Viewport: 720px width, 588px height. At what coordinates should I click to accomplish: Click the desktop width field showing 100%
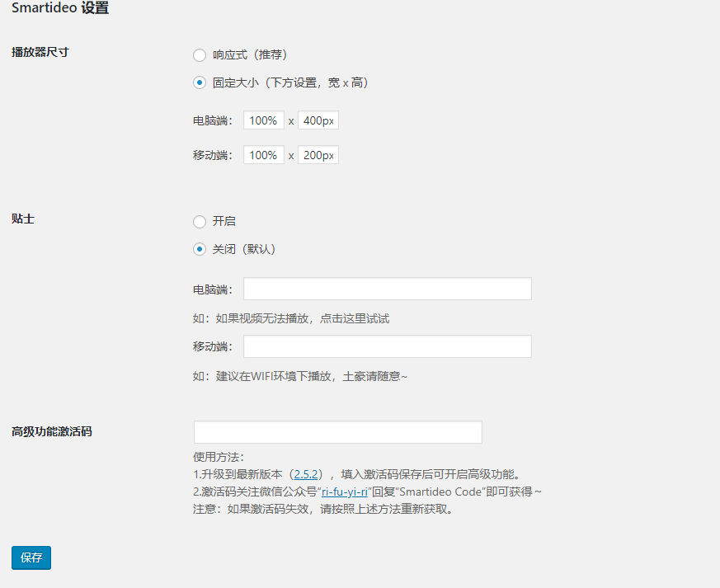click(x=263, y=120)
